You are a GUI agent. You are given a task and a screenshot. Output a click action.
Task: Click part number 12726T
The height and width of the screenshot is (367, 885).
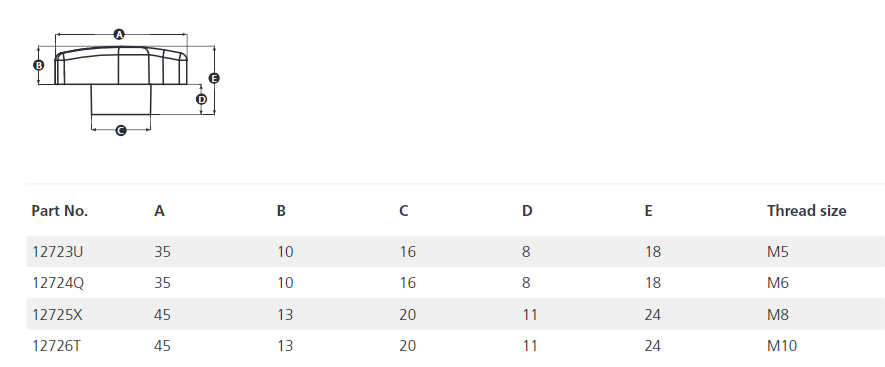coord(56,346)
